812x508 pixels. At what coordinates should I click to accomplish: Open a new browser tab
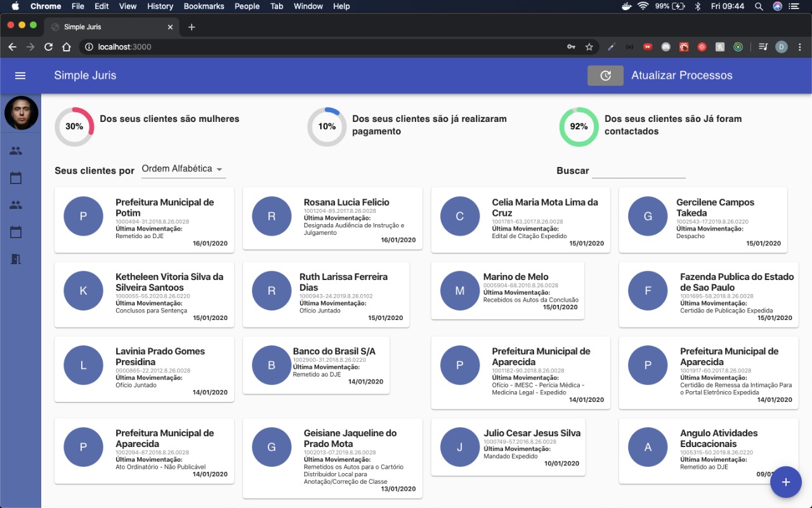192,27
